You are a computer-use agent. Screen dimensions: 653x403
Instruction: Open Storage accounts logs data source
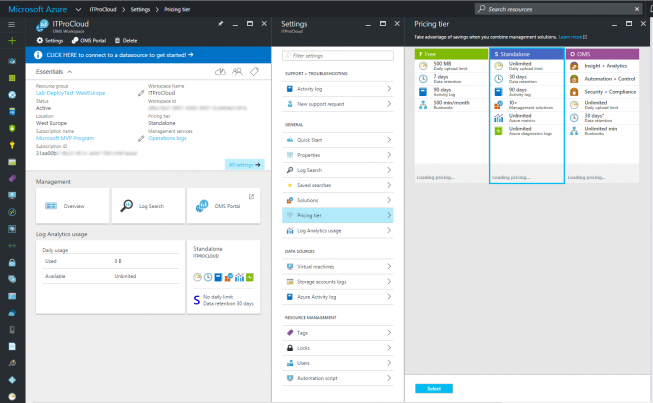pos(338,282)
